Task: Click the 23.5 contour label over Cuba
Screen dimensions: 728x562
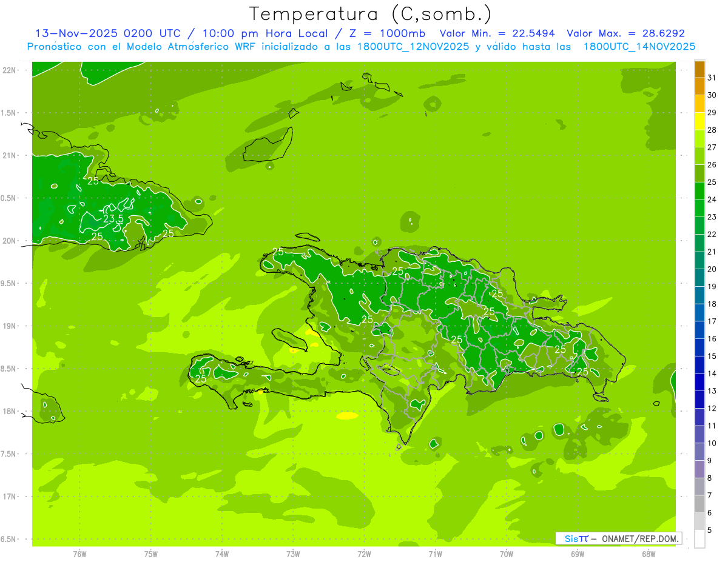Action: (x=113, y=218)
